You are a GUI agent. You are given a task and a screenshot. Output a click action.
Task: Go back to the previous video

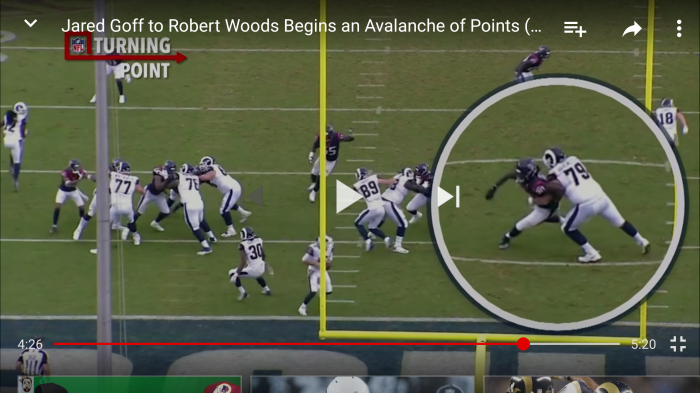[254, 196]
